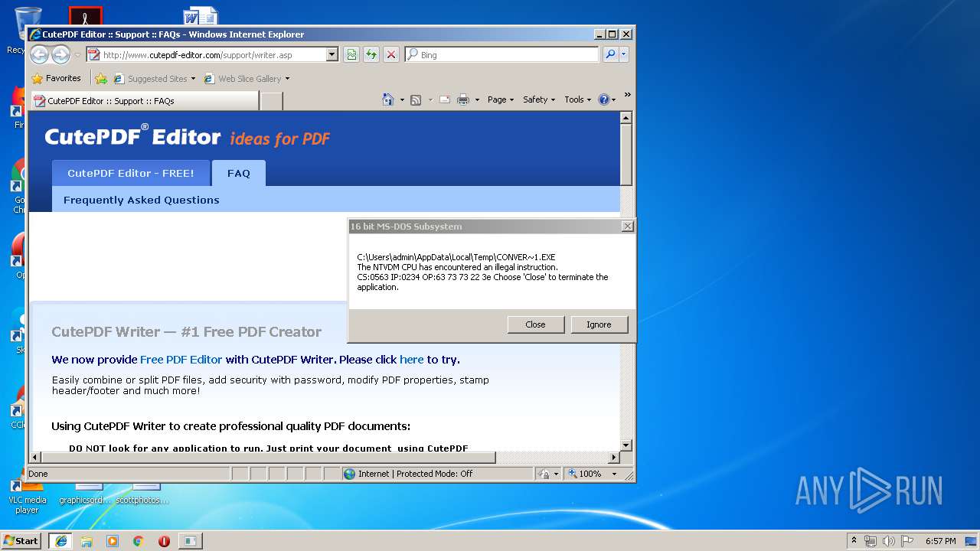Open Google Chrome taskbar icon
This screenshot has height=551, width=980.
(x=139, y=541)
